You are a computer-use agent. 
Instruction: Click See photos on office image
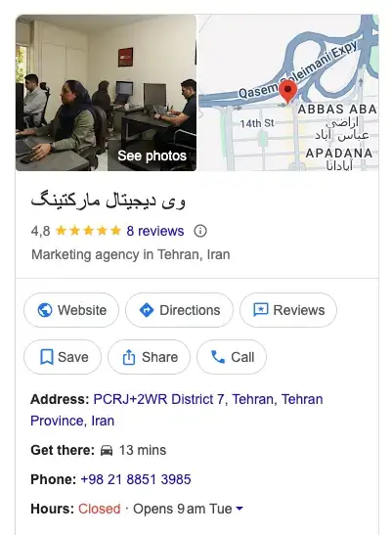[152, 156]
